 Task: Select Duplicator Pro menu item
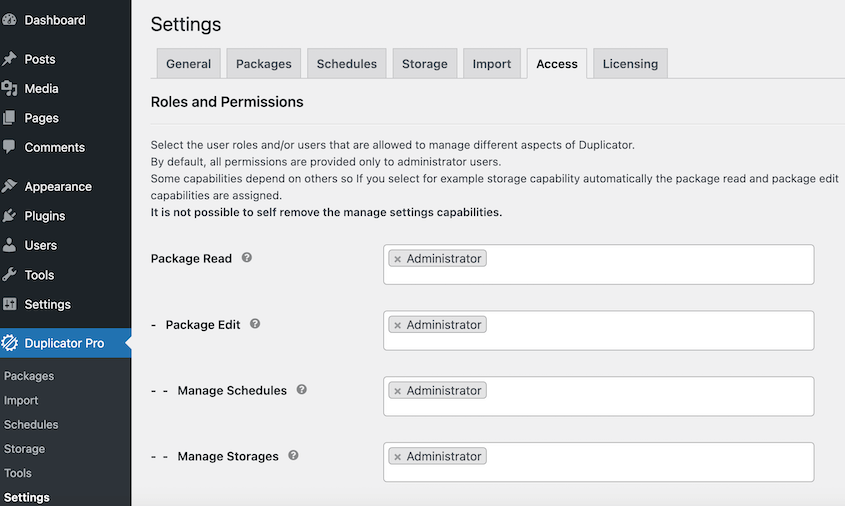click(65, 343)
